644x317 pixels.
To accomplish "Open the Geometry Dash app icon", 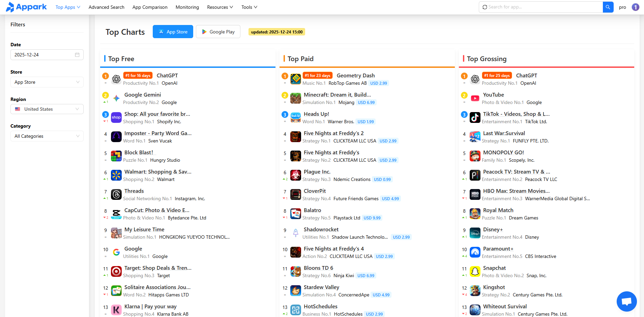I will (x=296, y=79).
